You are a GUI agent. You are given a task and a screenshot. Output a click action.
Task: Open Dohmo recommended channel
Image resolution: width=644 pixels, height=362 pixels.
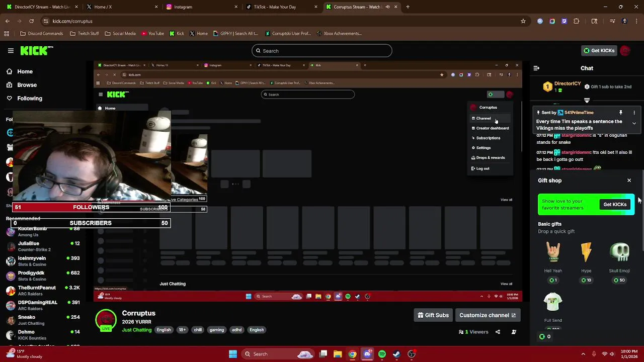[x=43, y=335]
